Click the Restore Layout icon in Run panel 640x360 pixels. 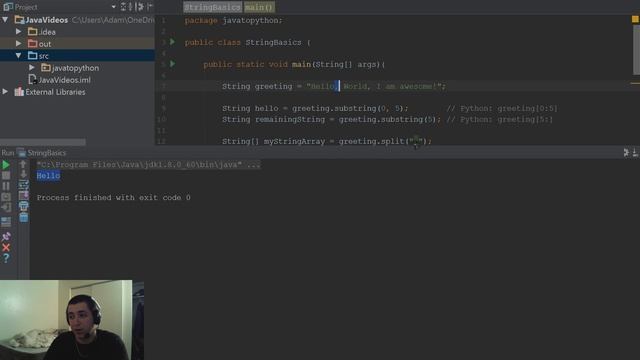click(x=6, y=222)
